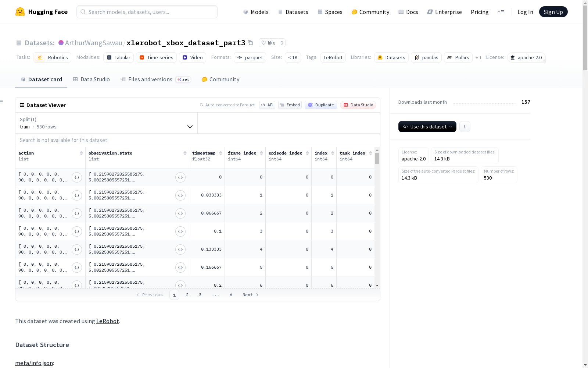Open the LeRobot link in the description
This screenshot has width=588, height=368.
point(107,321)
